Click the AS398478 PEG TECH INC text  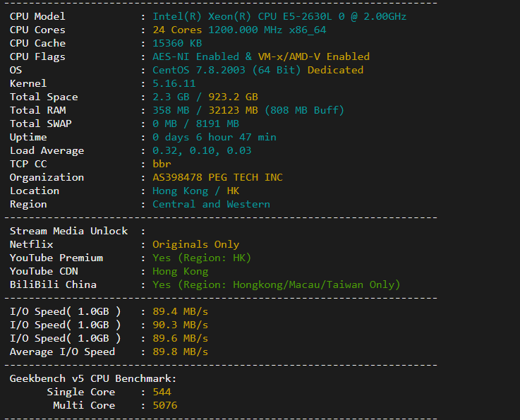point(217,177)
